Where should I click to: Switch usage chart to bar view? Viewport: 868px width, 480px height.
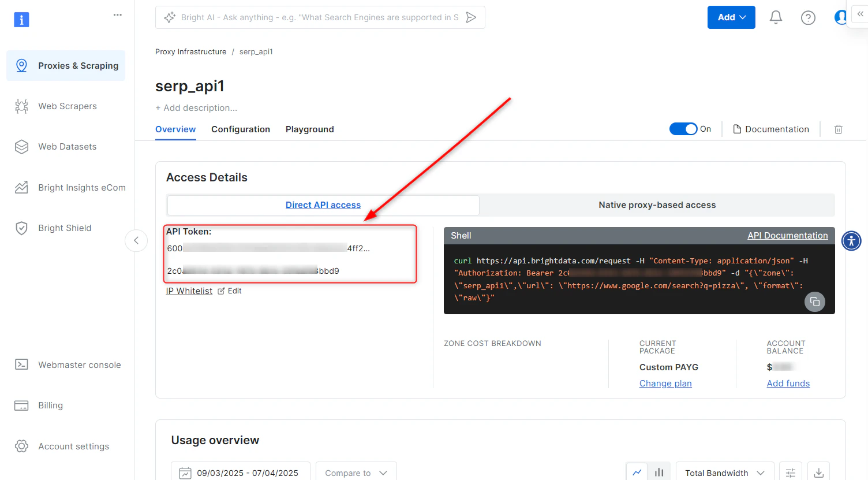click(x=659, y=472)
